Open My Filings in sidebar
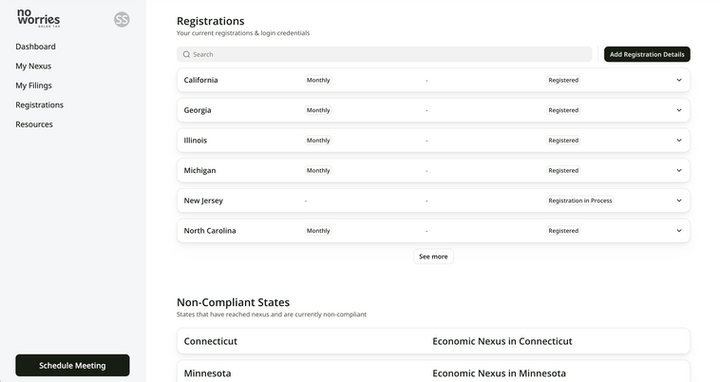720x382 pixels. (x=34, y=85)
